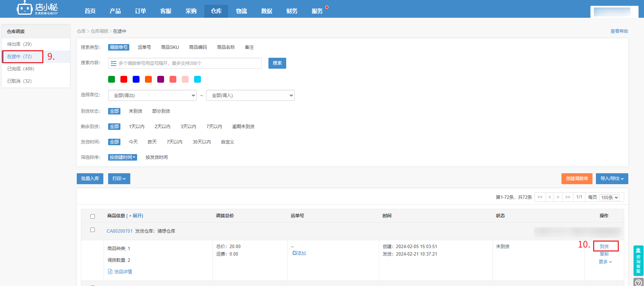Screen dimensions: 644x286
Task: Open 已取消 (32) sidebar item
Action: coord(36,81)
